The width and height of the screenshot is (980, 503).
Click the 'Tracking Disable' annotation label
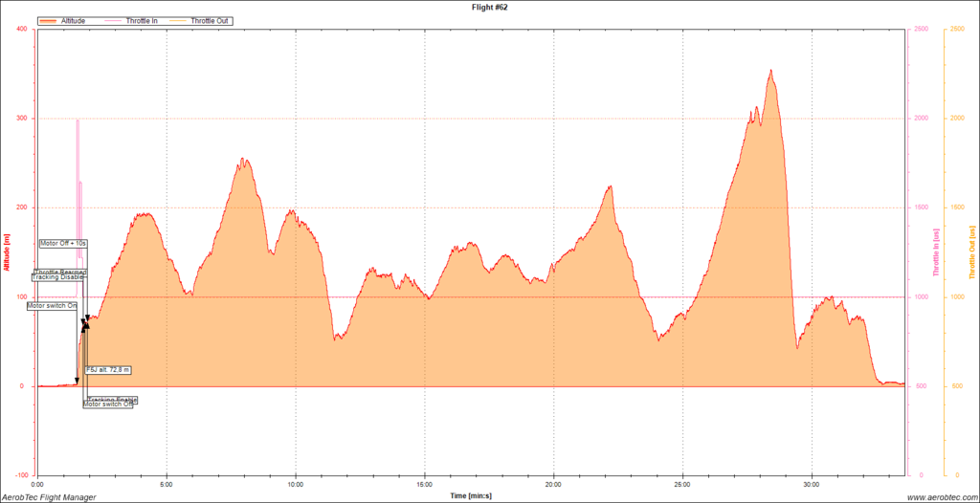click(x=58, y=277)
